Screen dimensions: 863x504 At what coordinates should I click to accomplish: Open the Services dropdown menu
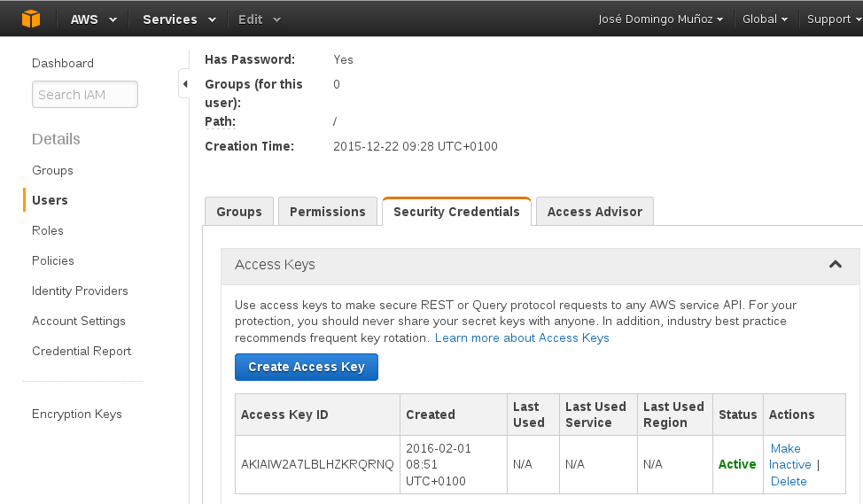coord(179,19)
